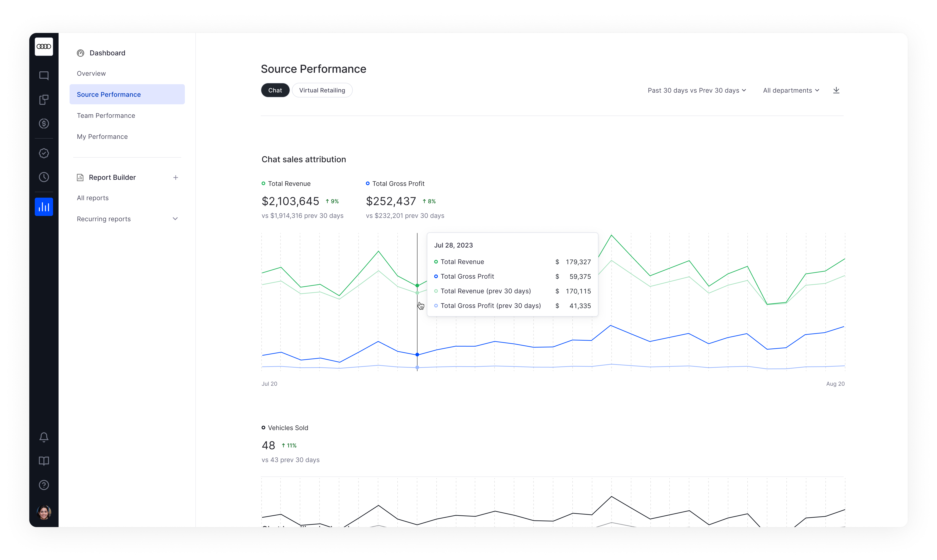Toggle the Total Gross Profit legend marker

click(368, 183)
